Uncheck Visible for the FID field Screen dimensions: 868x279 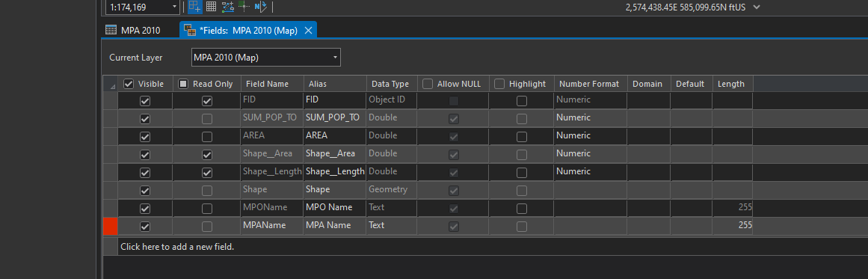(x=145, y=101)
